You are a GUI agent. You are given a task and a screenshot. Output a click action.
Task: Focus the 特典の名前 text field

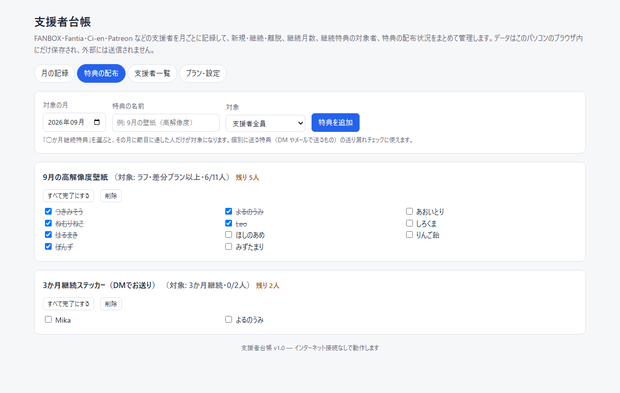tap(166, 123)
